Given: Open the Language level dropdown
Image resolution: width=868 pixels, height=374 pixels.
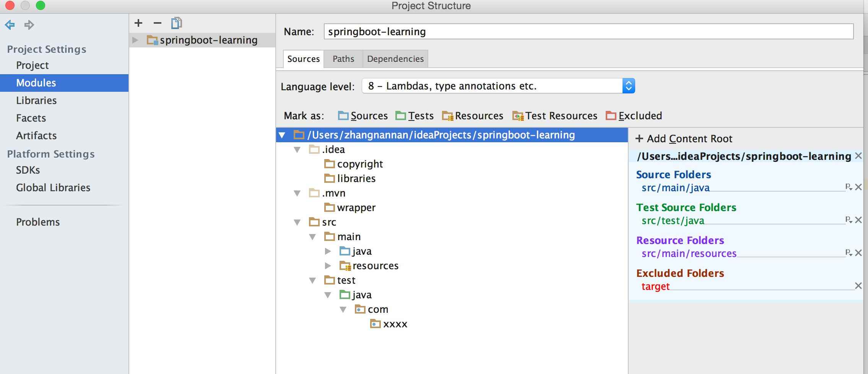Looking at the screenshot, I should coord(628,86).
